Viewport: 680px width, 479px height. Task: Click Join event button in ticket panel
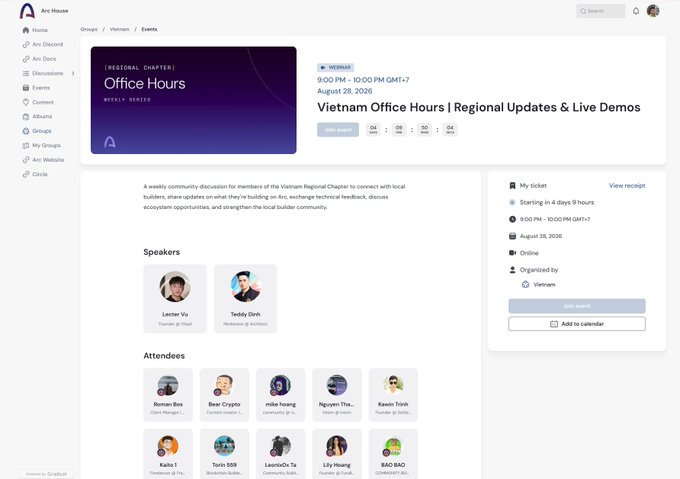pyautogui.click(x=577, y=306)
